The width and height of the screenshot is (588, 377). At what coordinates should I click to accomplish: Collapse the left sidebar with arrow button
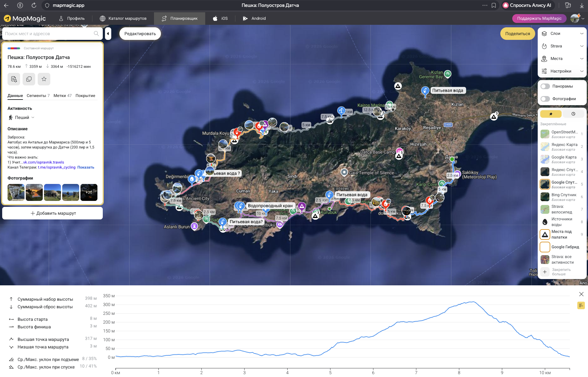point(108,34)
